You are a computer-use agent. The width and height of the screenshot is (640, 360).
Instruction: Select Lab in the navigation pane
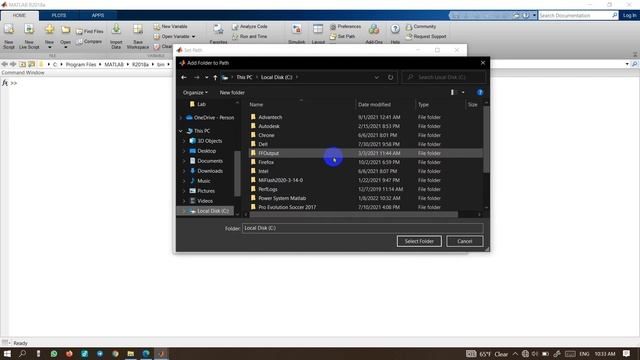(x=201, y=104)
